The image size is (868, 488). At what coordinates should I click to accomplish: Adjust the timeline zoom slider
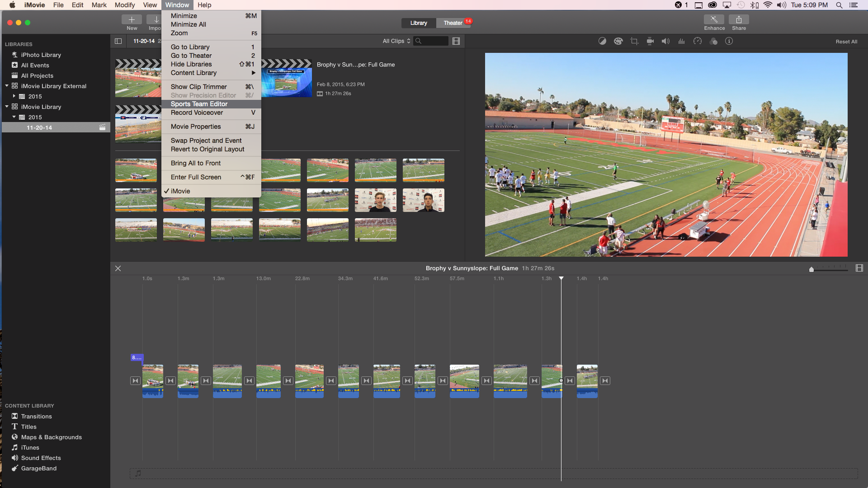tap(811, 269)
